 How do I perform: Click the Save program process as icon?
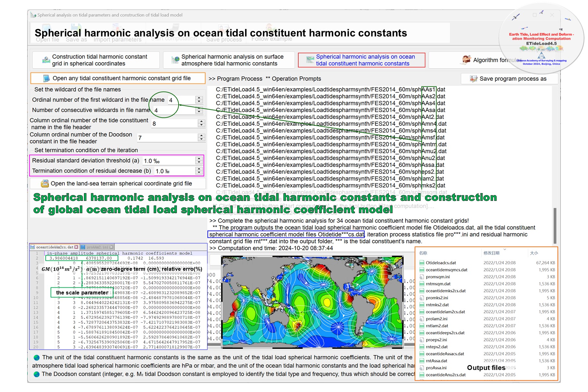474,79
